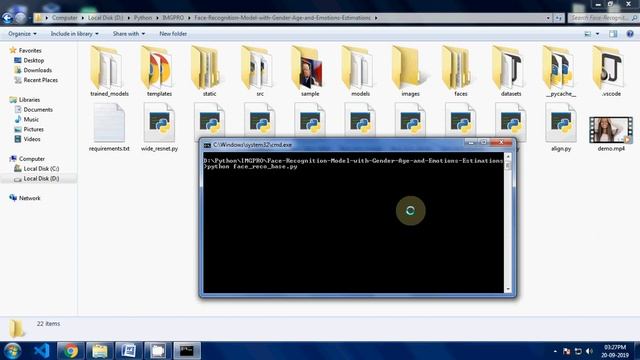
Task: Open the Share with dropdown
Action: click(x=129, y=33)
